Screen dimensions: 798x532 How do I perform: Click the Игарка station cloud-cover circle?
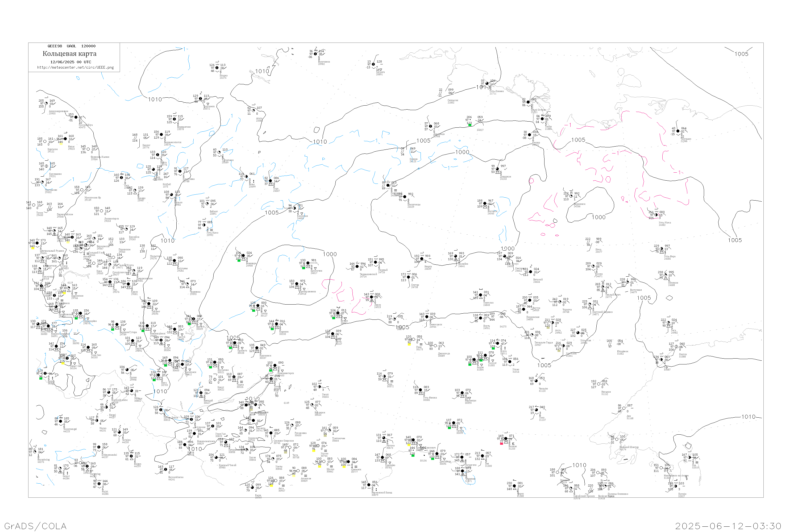click(x=217, y=68)
